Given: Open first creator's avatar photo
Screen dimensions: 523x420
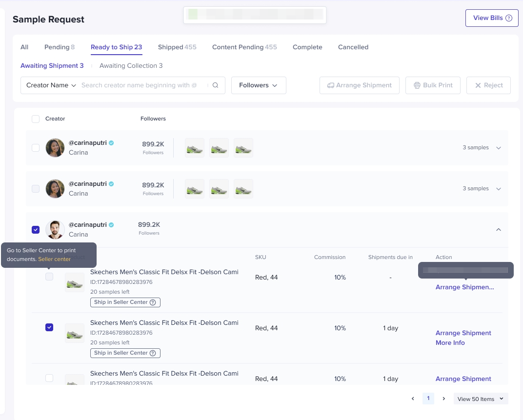Looking at the screenshot, I should 55,148.
